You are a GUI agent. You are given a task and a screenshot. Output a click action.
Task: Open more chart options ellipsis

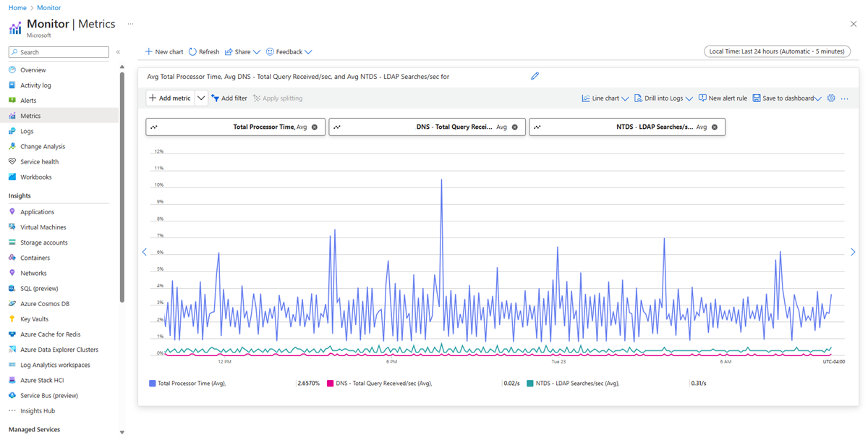click(x=844, y=98)
